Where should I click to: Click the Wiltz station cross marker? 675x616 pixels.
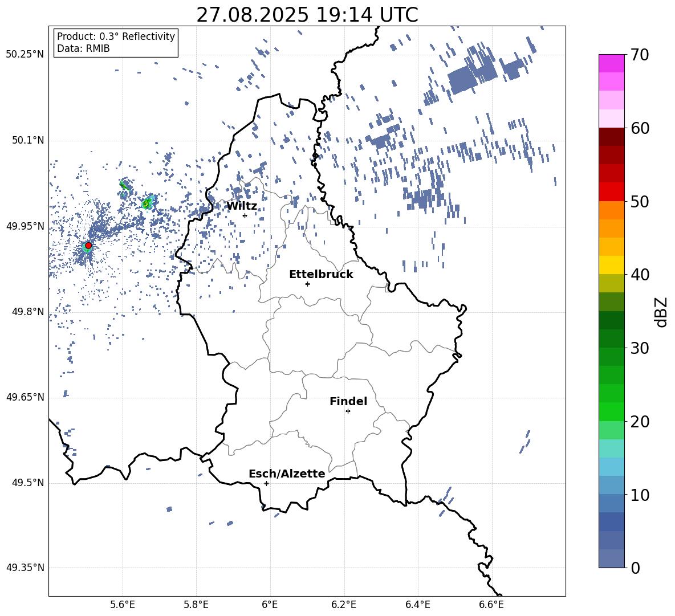245,215
